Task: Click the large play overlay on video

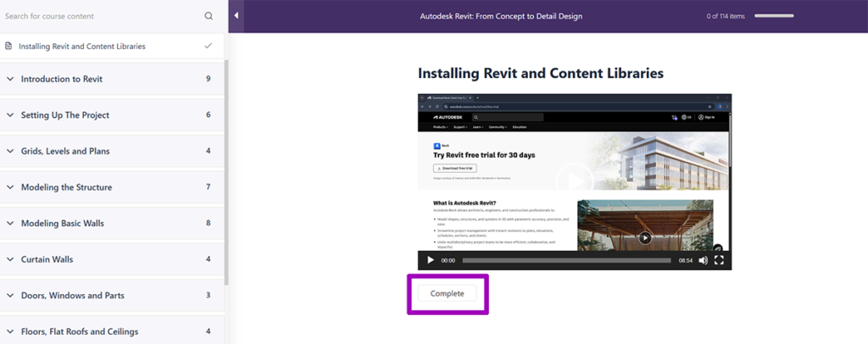Action: tap(574, 180)
